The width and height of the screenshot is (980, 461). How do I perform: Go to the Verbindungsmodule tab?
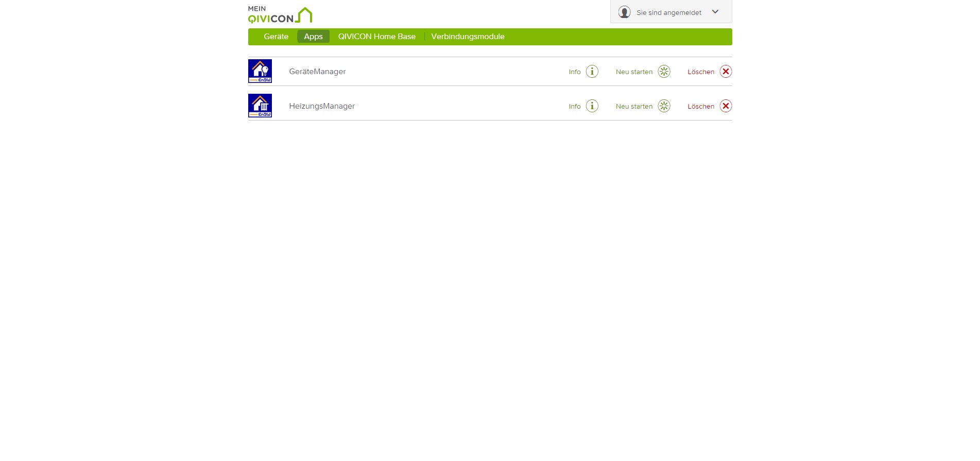coord(468,37)
